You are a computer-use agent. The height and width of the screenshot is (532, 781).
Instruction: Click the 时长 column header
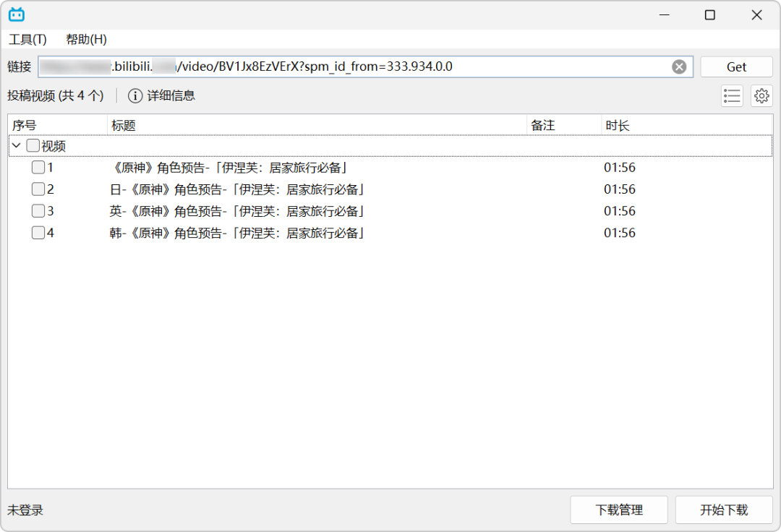[x=687, y=126]
